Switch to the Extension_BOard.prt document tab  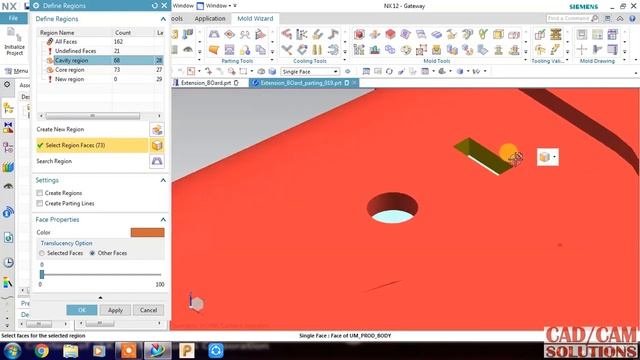pos(206,83)
